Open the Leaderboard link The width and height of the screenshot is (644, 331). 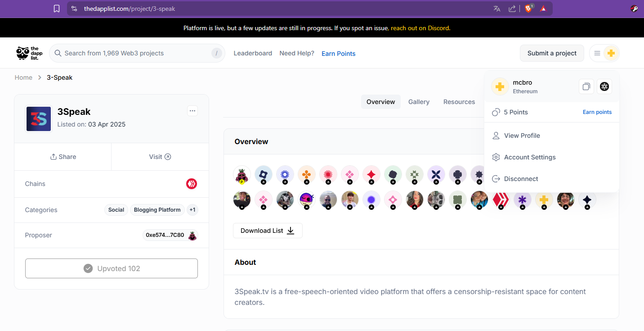coord(253,53)
